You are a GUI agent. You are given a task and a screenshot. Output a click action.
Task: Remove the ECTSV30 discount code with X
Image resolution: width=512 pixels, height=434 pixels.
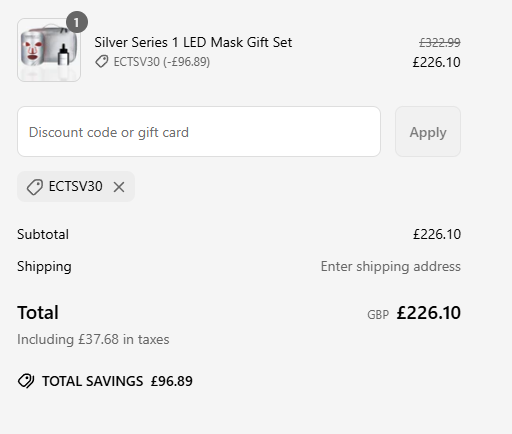click(x=119, y=187)
